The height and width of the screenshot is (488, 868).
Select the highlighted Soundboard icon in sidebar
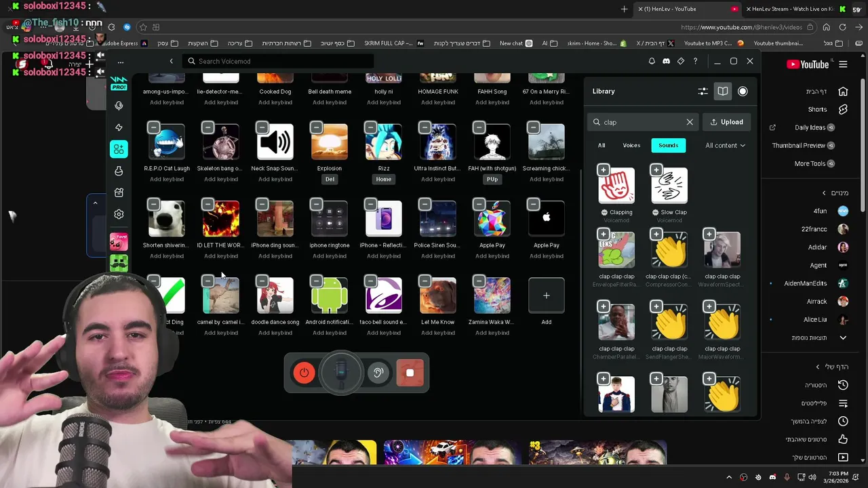[x=119, y=149]
